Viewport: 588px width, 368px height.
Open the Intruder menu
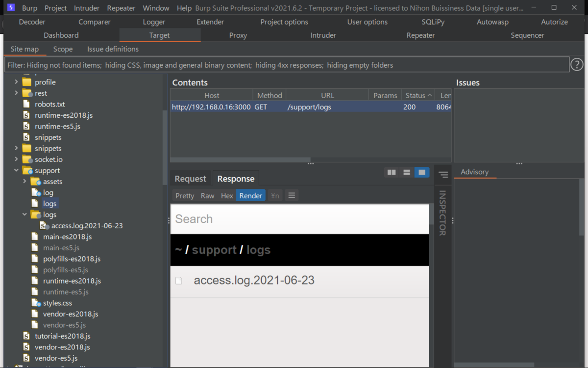point(87,8)
